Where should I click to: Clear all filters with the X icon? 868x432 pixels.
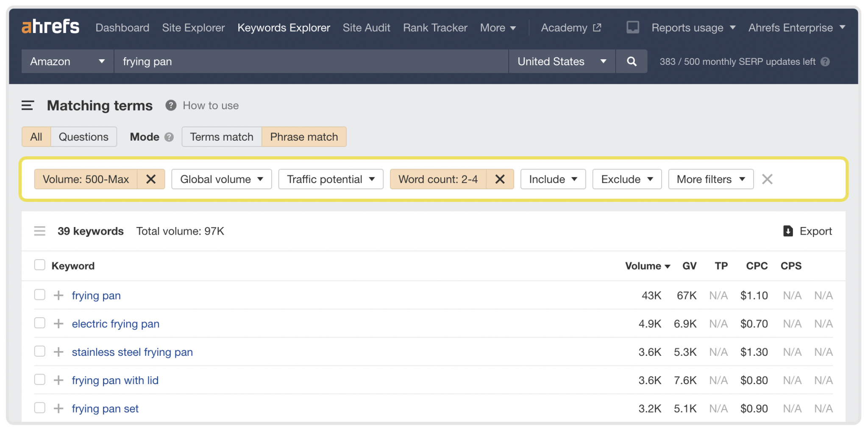pyautogui.click(x=767, y=179)
